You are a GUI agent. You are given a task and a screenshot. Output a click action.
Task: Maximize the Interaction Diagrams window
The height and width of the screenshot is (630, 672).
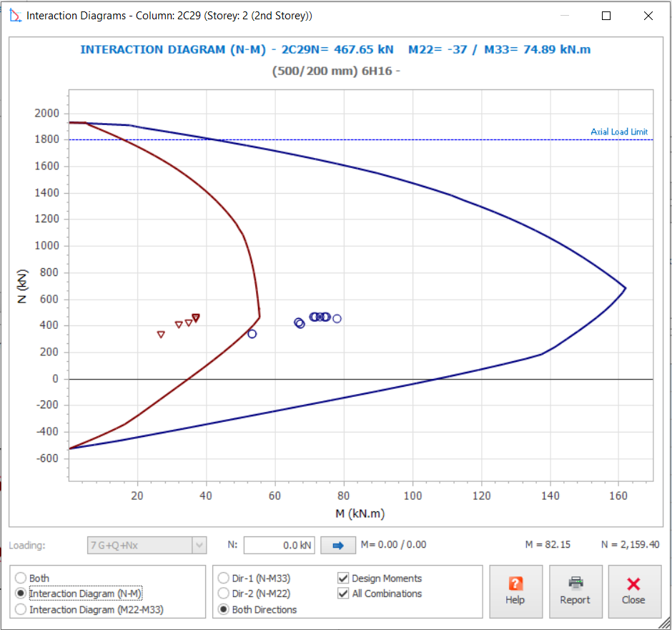(606, 16)
